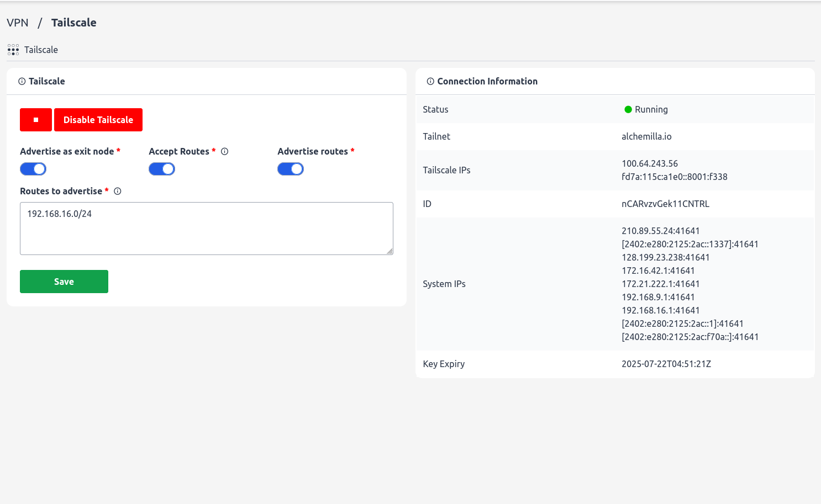Image resolution: width=821 pixels, height=504 pixels.
Task: Click system IP 192.168.16.1:41641
Action: (661, 310)
